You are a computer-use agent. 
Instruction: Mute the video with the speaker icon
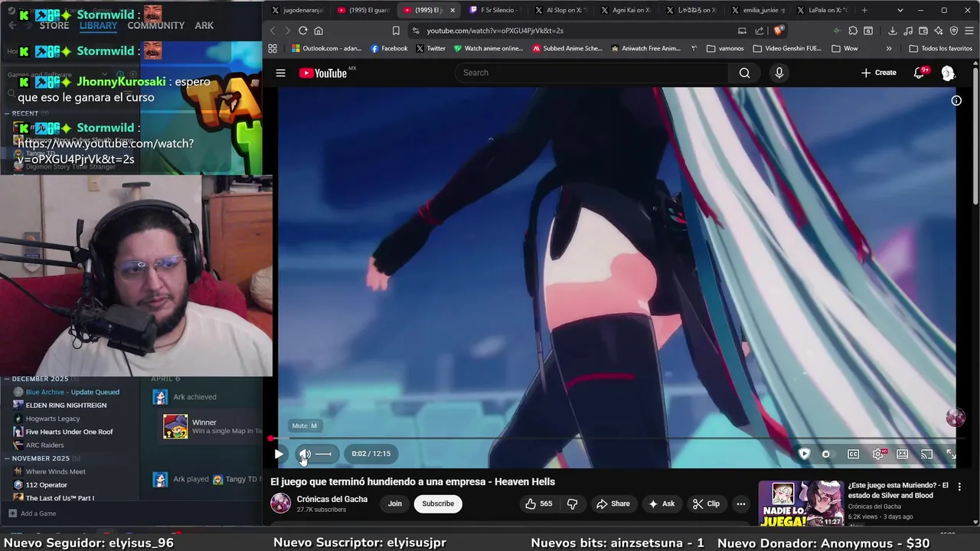(x=305, y=454)
